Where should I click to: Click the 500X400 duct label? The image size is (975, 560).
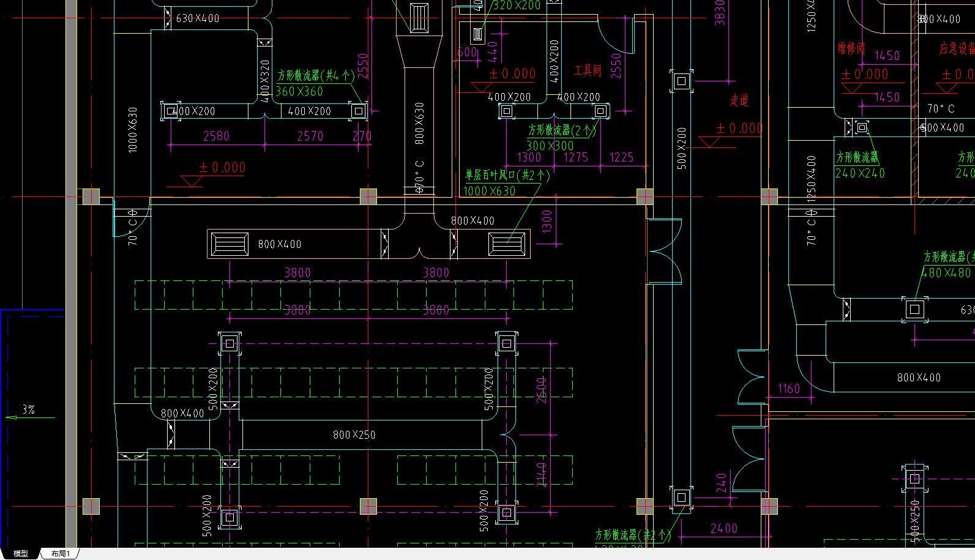pyautogui.click(x=943, y=127)
